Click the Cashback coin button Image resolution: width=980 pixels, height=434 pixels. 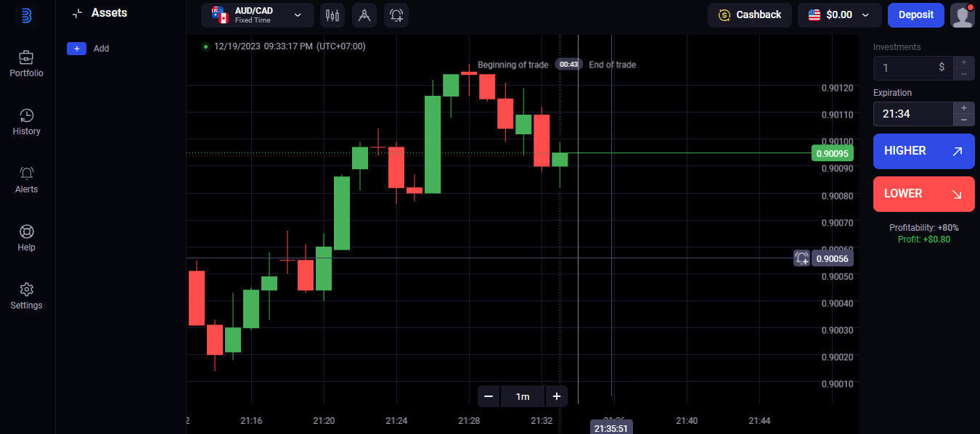[750, 15]
